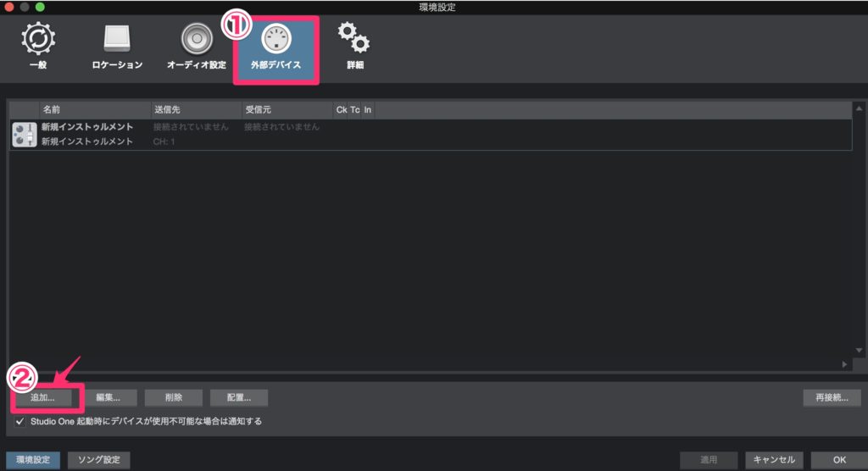Viewport: 868px width, 471px height.
Task: Click the 名前 column header
Action: [93, 110]
